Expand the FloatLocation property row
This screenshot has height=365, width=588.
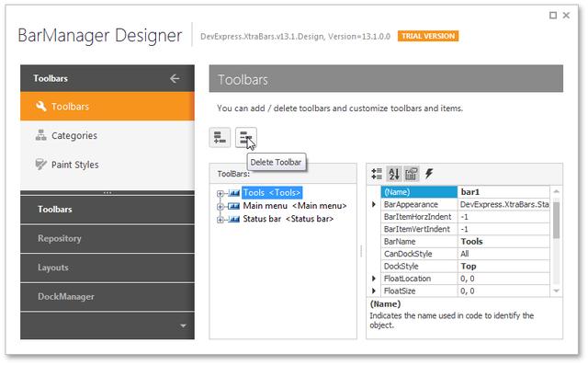(x=374, y=279)
